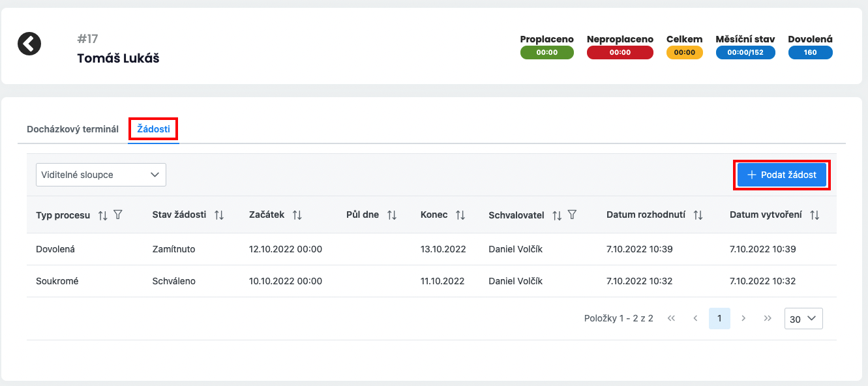
Task: Click the Podat žádost button
Action: click(782, 175)
